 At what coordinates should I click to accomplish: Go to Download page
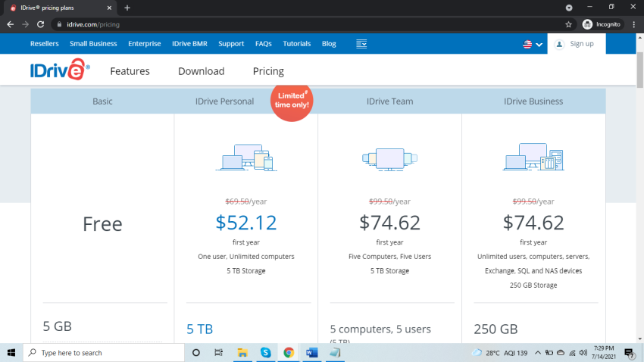point(202,71)
